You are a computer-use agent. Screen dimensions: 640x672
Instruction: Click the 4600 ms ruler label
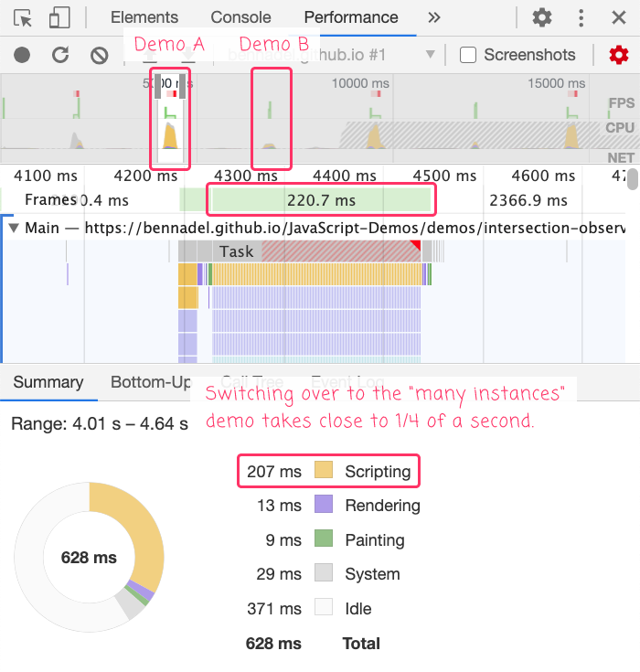[543, 176]
